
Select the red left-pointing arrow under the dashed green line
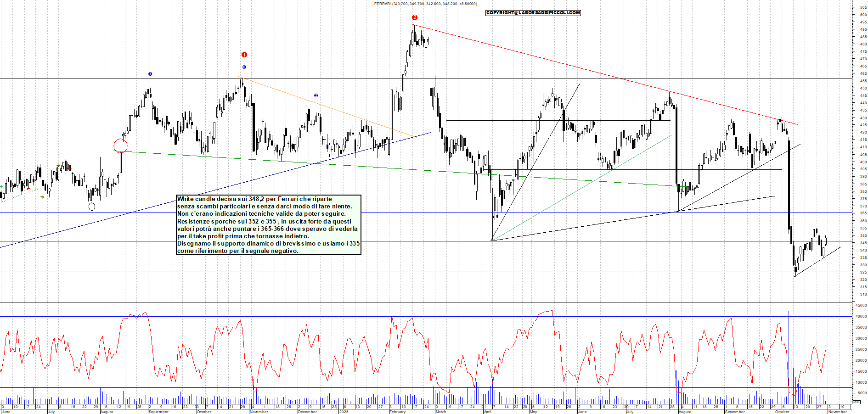[28, 189]
